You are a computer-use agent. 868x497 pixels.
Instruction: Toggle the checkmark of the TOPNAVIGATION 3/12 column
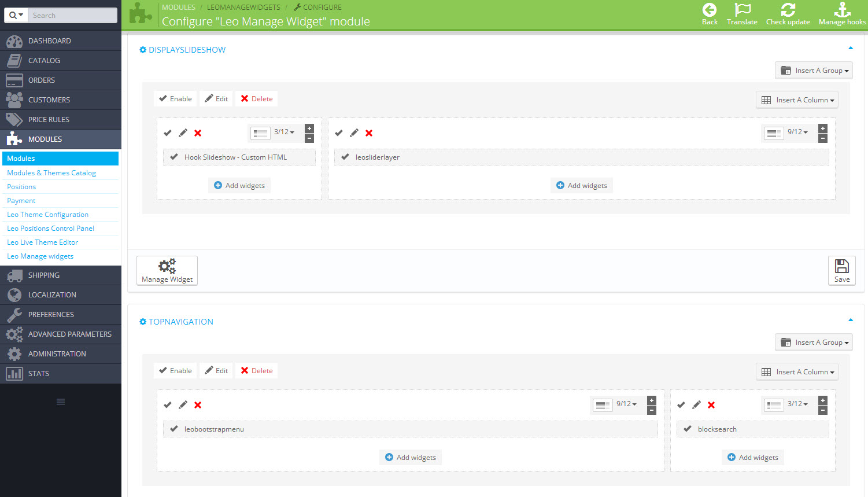pos(681,405)
